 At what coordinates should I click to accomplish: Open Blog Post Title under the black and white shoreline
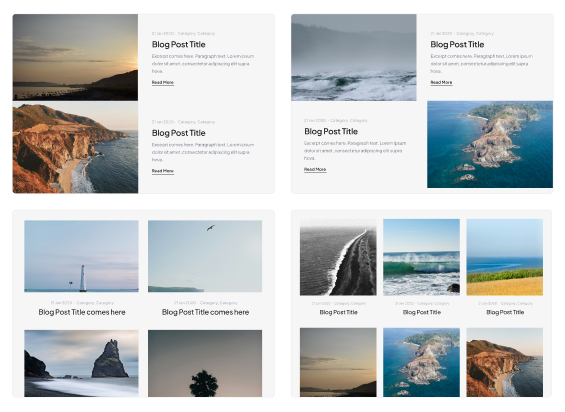pyautogui.click(x=338, y=312)
